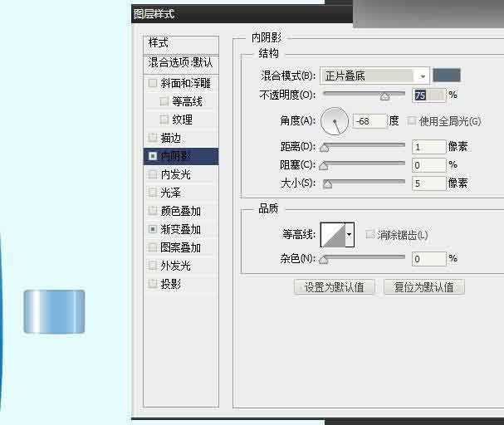The image size is (504, 425).
Task: Select the 内发光 style row label
Action: click(x=175, y=174)
